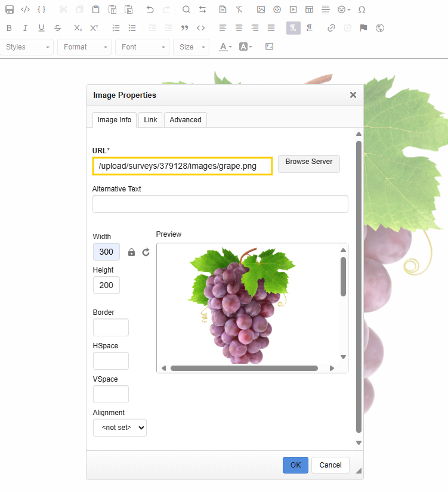Click the Alternative Text input field
The width and height of the screenshot is (448, 492).
(220, 204)
